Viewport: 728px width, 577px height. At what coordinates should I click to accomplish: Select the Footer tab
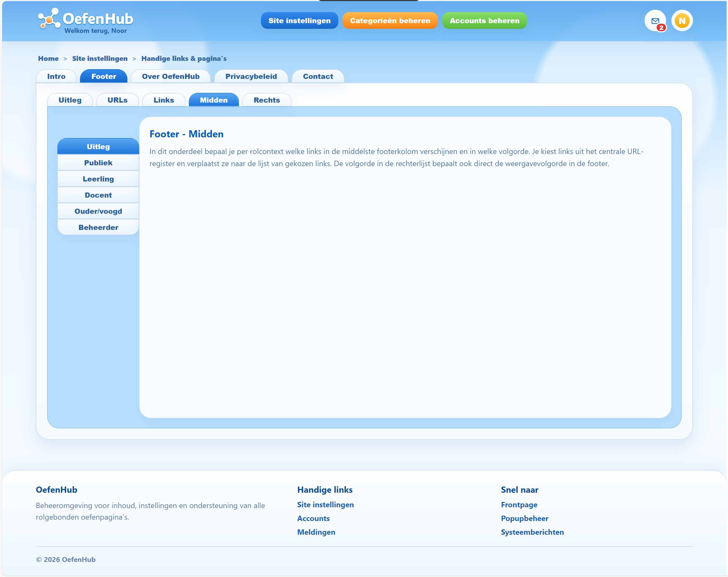point(104,76)
